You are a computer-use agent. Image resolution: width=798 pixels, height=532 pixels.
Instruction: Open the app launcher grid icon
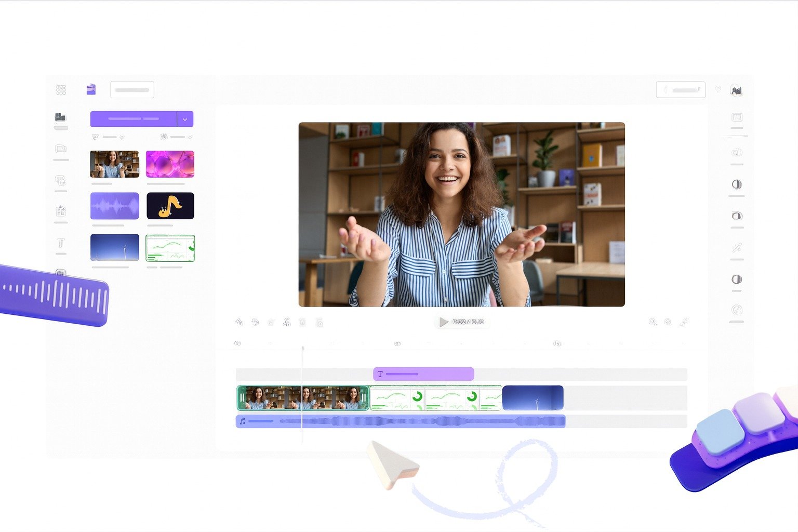pyautogui.click(x=61, y=90)
